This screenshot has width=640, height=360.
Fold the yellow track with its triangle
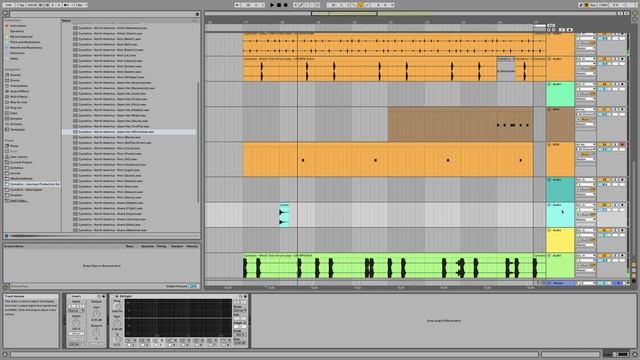click(549, 230)
